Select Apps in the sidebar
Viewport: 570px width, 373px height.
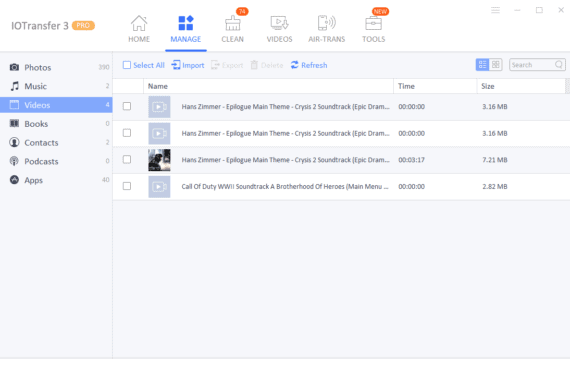point(56,180)
